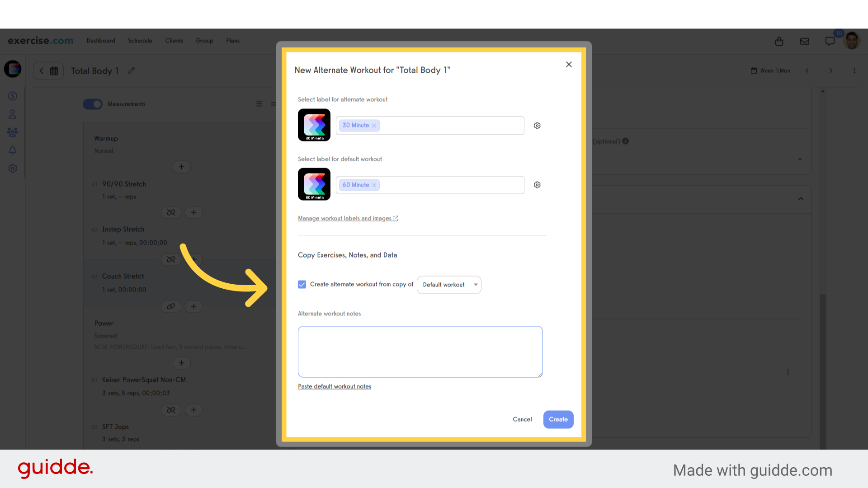Open the Clients menu item
Viewport: 868px width, 488px height.
pyautogui.click(x=174, y=41)
